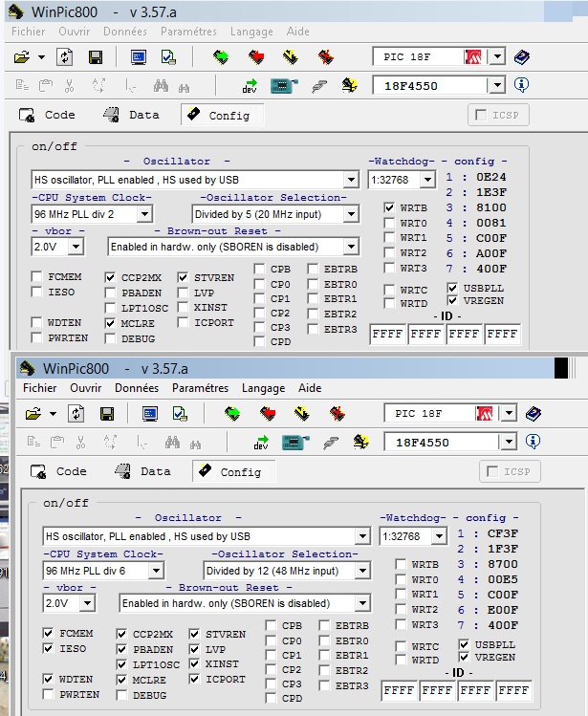Enable the DEBUG checkbox in the lower window
The image size is (588, 716).
tap(121, 695)
